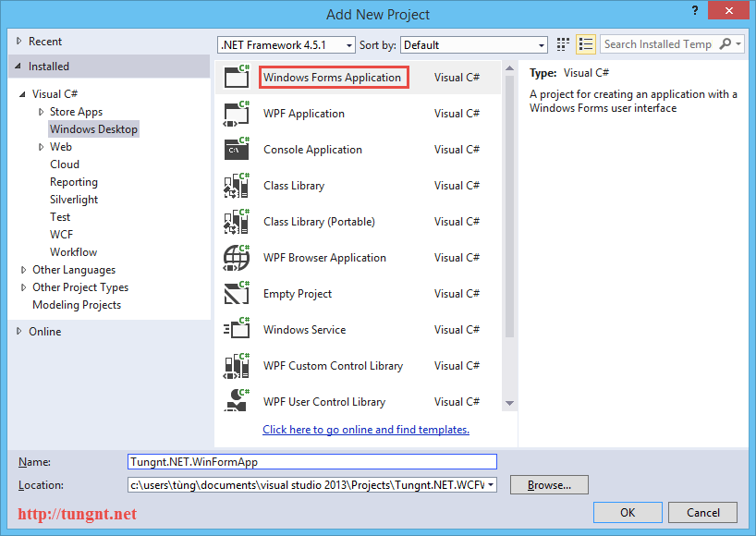Click the Console Application template icon
Viewport: 756px width, 536px height.
point(237,149)
